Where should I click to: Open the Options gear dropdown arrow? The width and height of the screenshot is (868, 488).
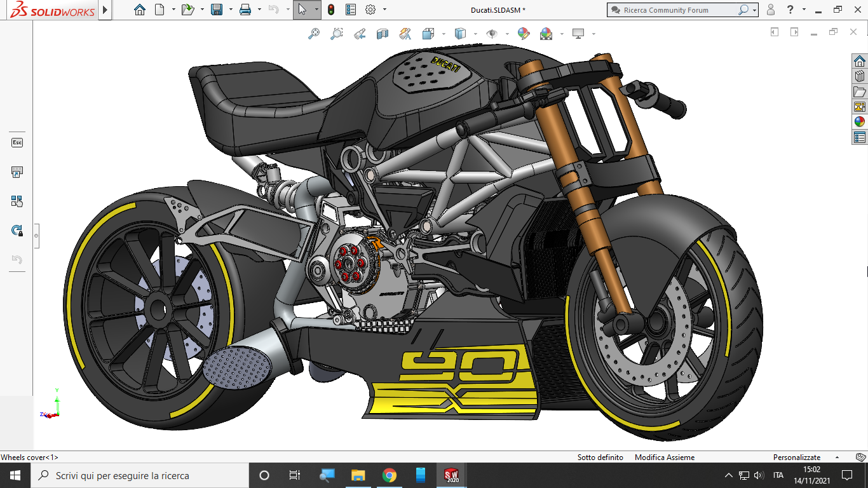pyautogui.click(x=384, y=10)
